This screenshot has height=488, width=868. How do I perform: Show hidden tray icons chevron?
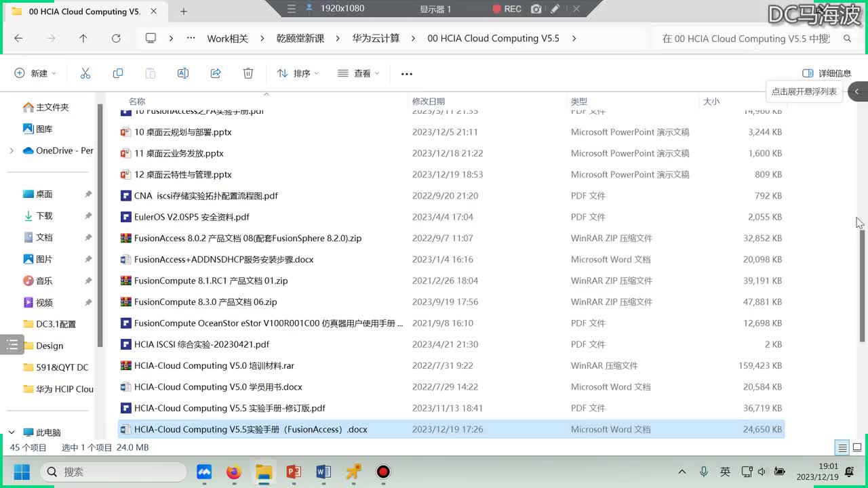point(682,472)
